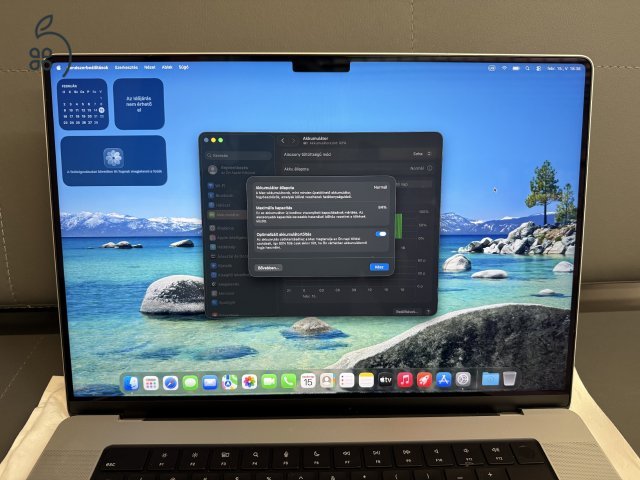Open the yellow Notes app in Dock

[366, 380]
